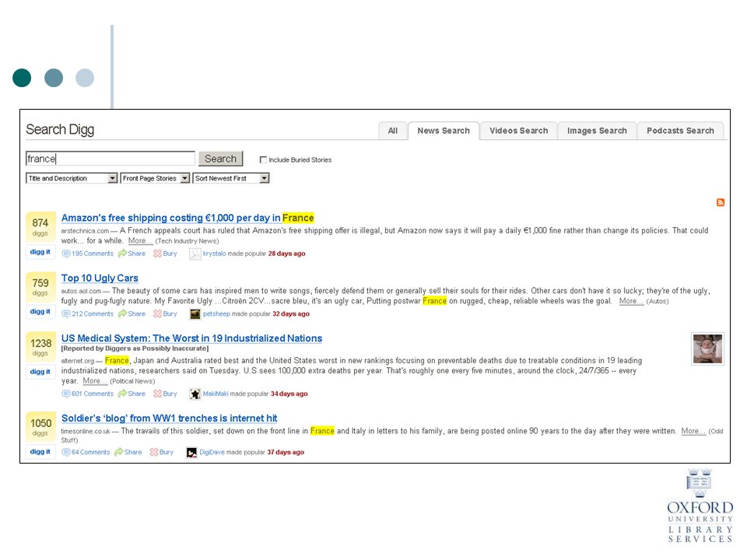Click share icon on Amazon free shipping story
This screenshot has height=560, width=747.
click(x=122, y=254)
